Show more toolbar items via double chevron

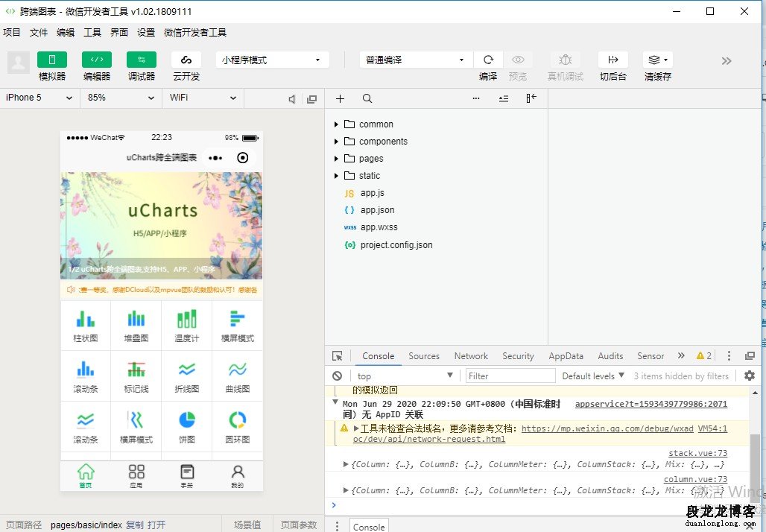click(727, 61)
